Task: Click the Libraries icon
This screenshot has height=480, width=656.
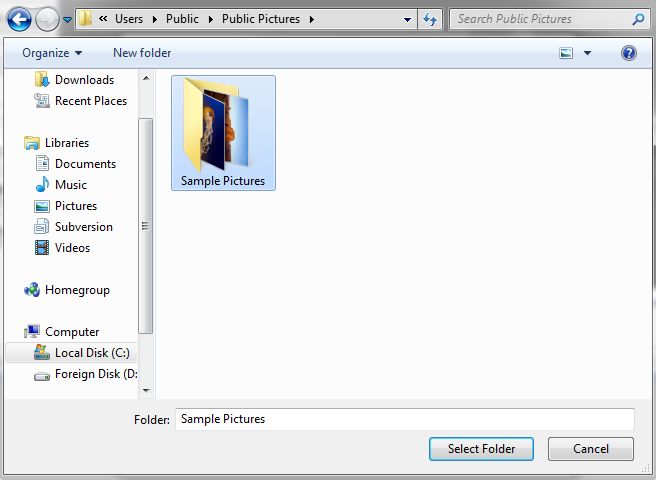Action: [x=32, y=143]
